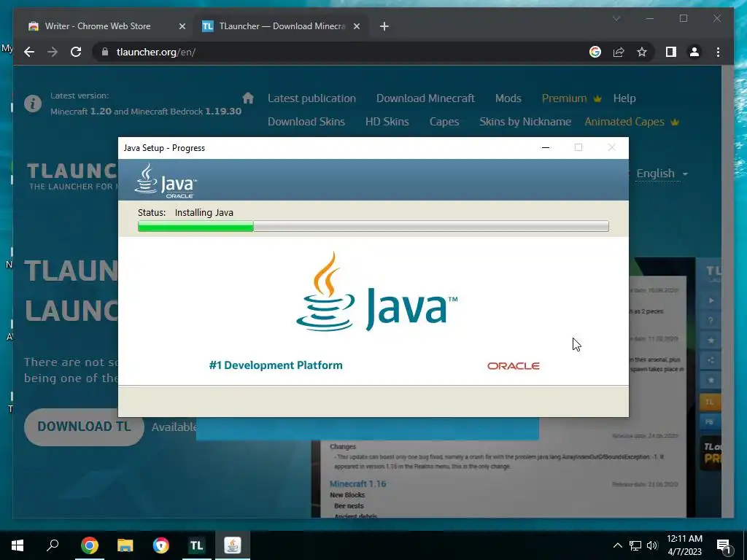
Task: Open TL launcher taskbar icon
Action: click(x=196, y=545)
